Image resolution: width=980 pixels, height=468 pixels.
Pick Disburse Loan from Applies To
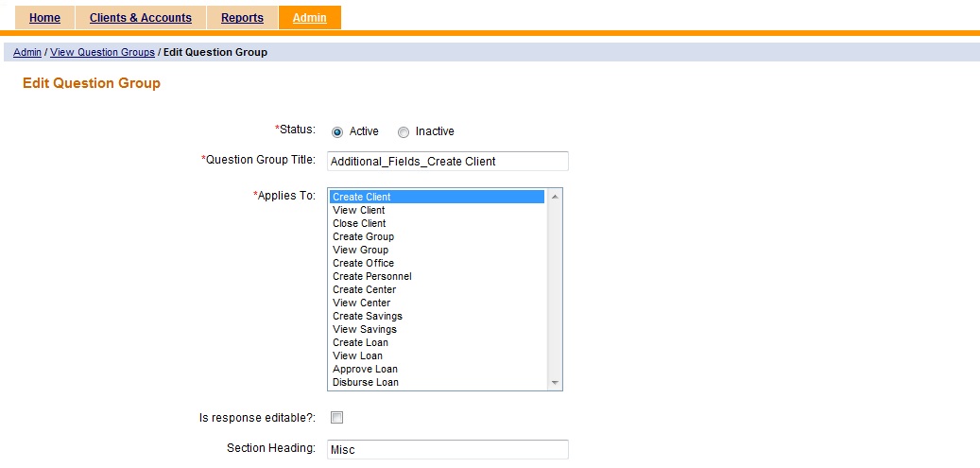pos(366,382)
